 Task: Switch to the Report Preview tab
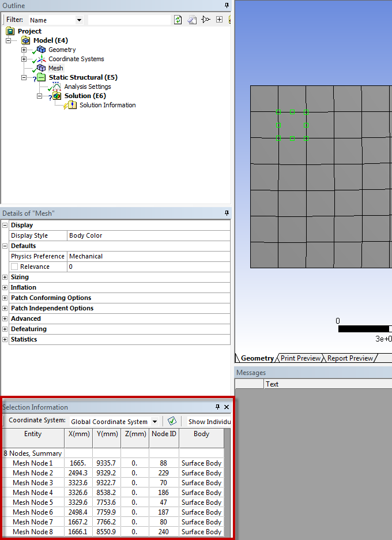click(x=350, y=358)
